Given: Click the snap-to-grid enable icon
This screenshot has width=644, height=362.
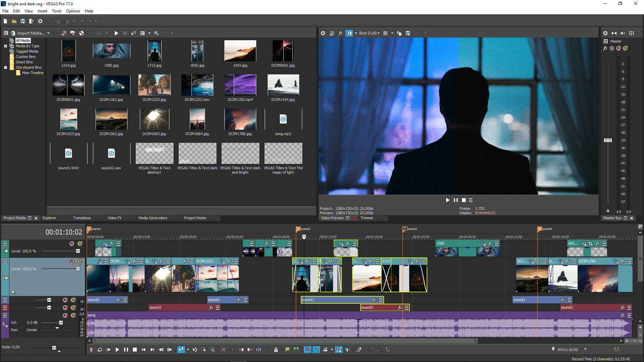Looking at the screenshot, I should click(306, 350).
